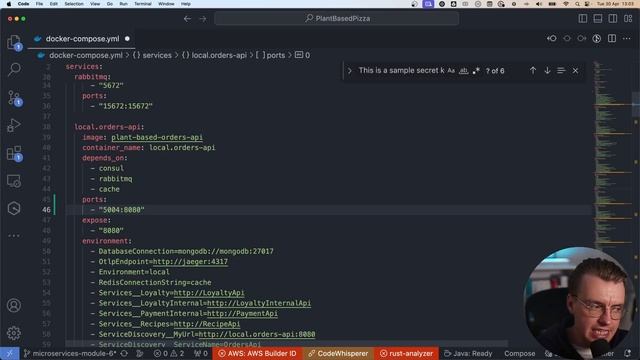Image resolution: width=640 pixels, height=360 pixels.
Task: Open the File menu
Action: coord(39,4)
